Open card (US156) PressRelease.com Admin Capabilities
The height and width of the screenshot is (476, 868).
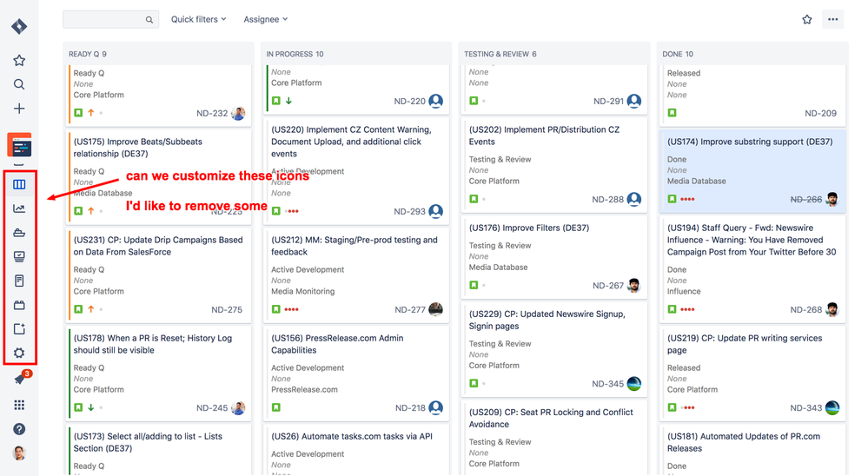click(x=357, y=374)
